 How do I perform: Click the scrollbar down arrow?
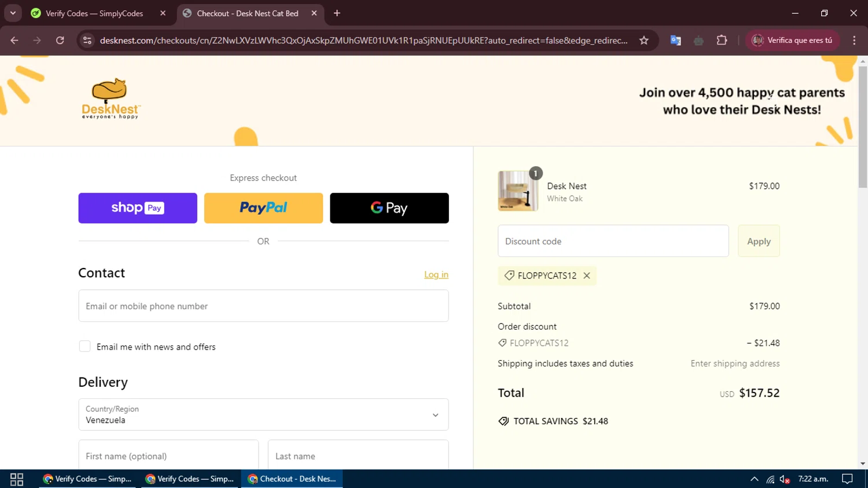pyautogui.click(x=863, y=464)
